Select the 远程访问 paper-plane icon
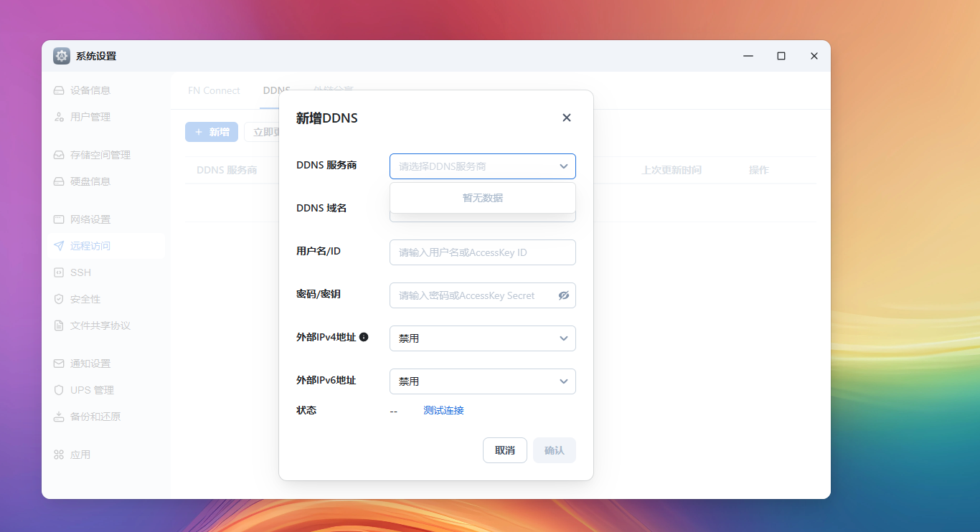This screenshot has width=980, height=532. pos(59,246)
